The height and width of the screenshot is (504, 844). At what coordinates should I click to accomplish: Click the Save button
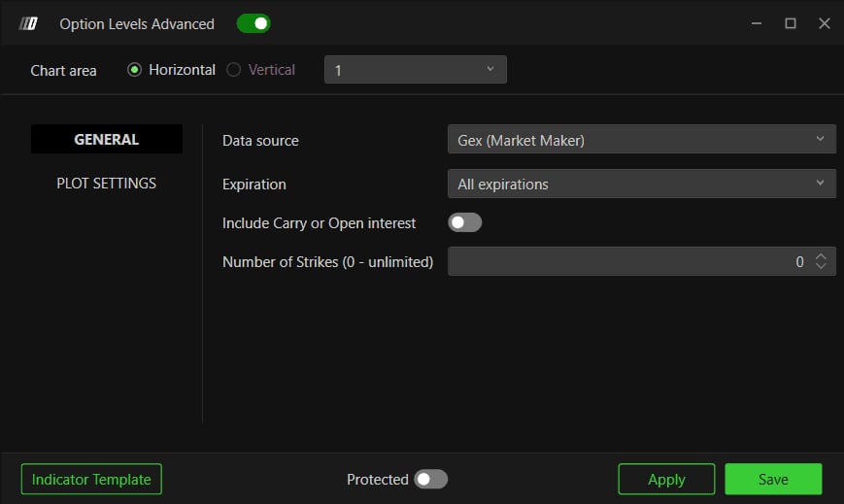[x=773, y=479]
